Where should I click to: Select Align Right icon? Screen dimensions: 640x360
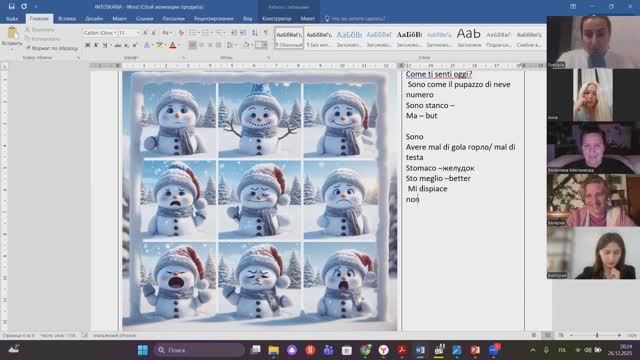click(210, 45)
